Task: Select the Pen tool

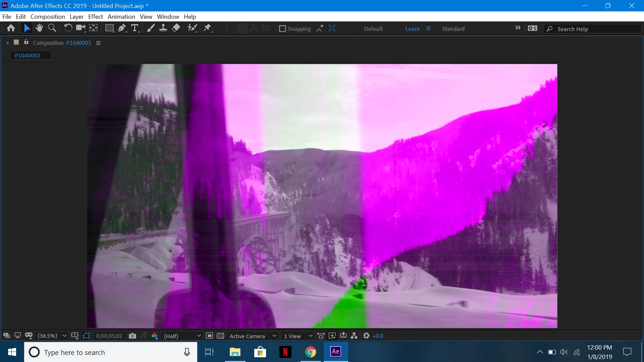Action: point(122,28)
